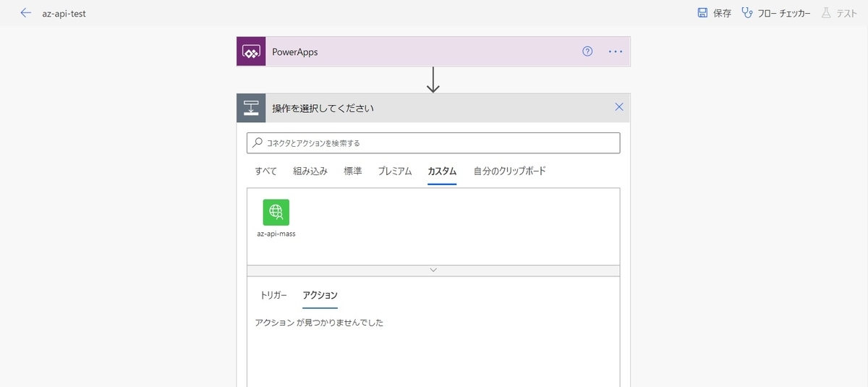This screenshot has width=868, height=387.
Task: Switch to the トリガー tab
Action: [x=273, y=295]
